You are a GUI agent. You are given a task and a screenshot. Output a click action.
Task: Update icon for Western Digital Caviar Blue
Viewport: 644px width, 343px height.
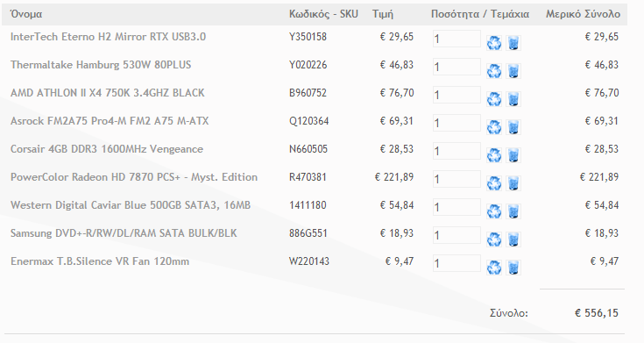tap(494, 211)
